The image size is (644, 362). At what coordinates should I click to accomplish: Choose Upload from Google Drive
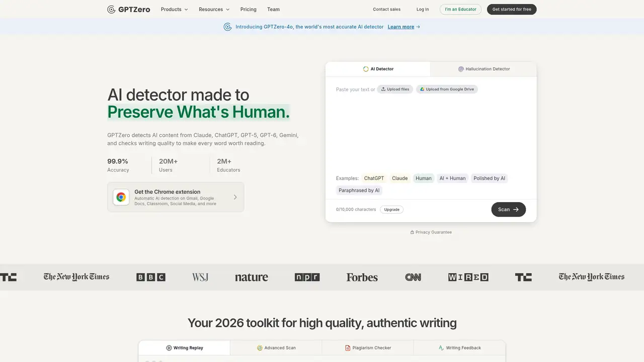pos(447,89)
